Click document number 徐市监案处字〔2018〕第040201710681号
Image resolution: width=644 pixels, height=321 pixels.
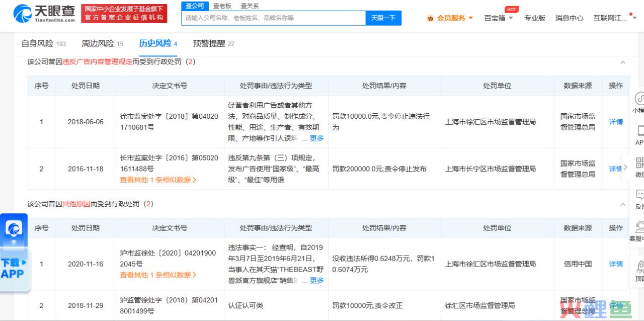(x=170, y=122)
